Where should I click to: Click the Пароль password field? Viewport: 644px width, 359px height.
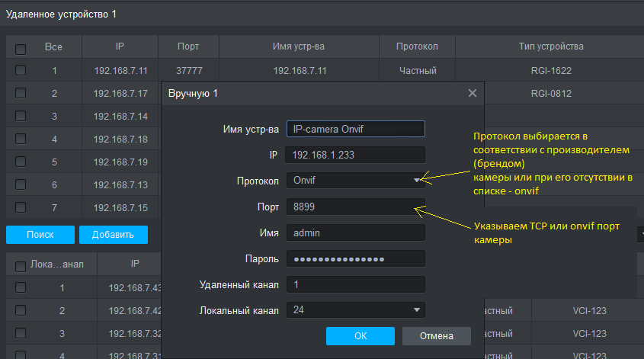(x=355, y=258)
